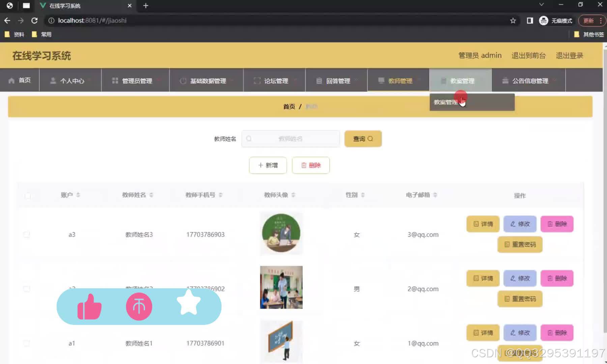Image resolution: width=607 pixels, height=364 pixels.
Task: Click 退出登录 link
Action: click(569, 55)
